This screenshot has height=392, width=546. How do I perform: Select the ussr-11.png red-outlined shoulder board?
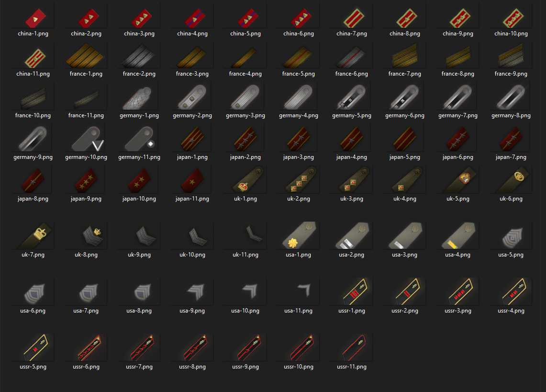point(354,347)
